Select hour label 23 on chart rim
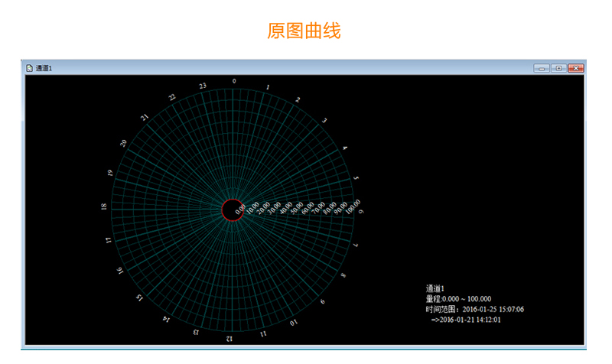The image size is (612, 364). [x=202, y=86]
